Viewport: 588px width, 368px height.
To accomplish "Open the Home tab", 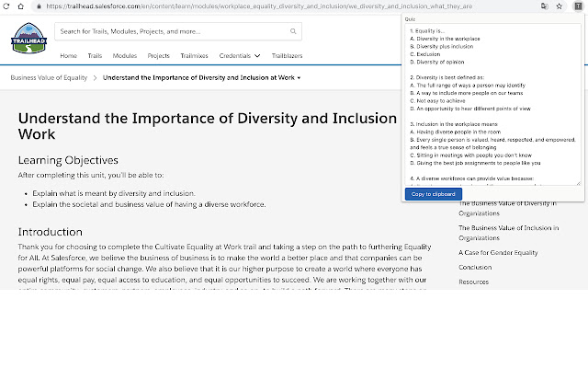I will (x=68, y=56).
